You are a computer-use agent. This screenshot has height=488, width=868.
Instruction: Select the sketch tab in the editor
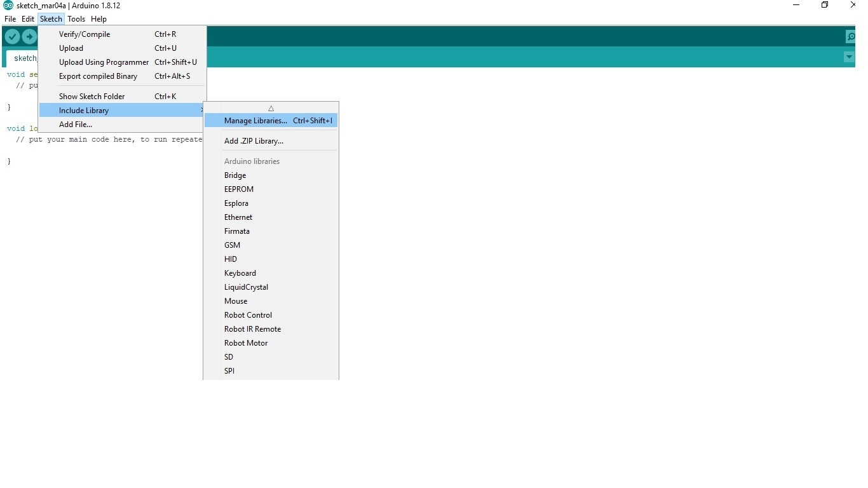coord(23,58)
